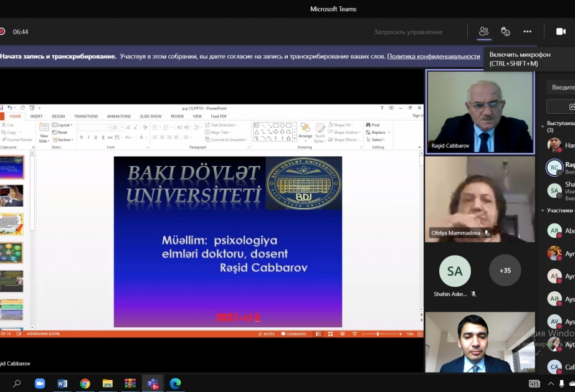This screenshot has height=392, width=575.
Task: Switch to the REVIEW ribbon tab
Action: point(177,116)
